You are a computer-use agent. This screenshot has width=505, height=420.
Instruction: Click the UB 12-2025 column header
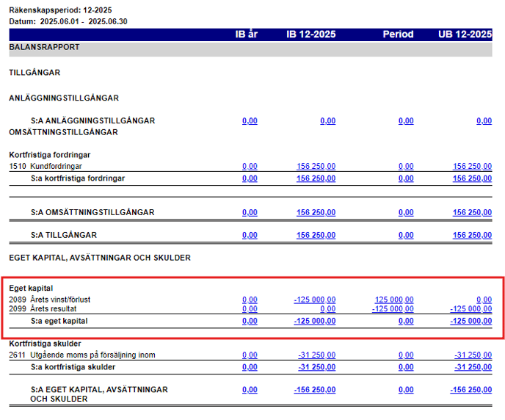click(465, 35)
